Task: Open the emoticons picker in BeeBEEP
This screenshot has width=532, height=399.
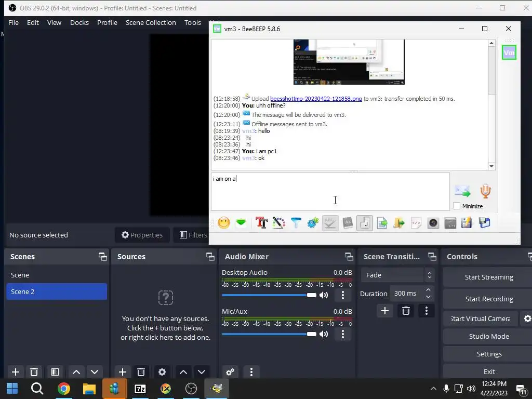Action: coord(224,223)
